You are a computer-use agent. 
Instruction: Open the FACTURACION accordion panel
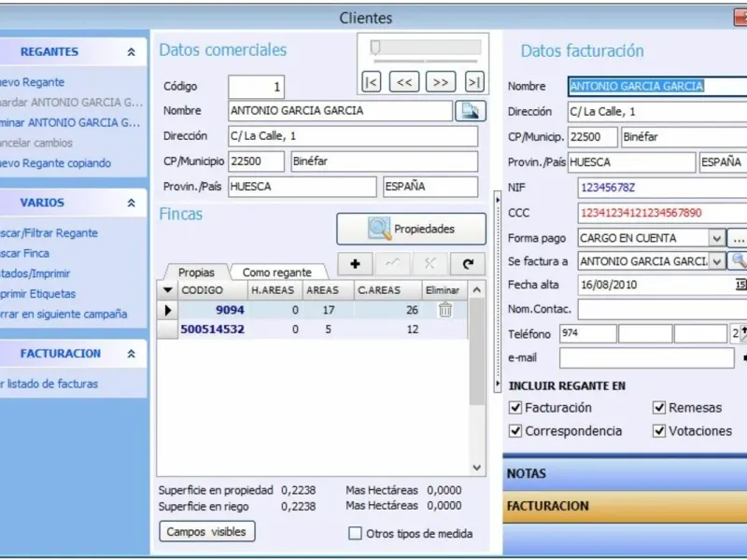click(625, 506)
